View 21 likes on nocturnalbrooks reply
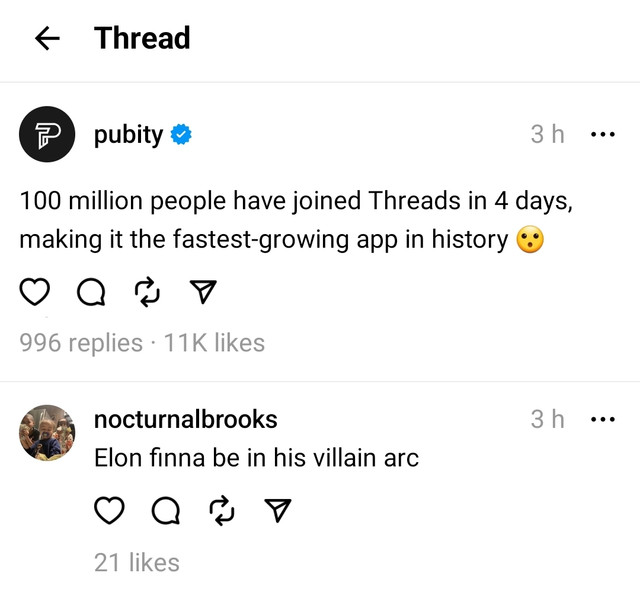Image resolution: width=640 pixels, height=595 pixels. 137,563
